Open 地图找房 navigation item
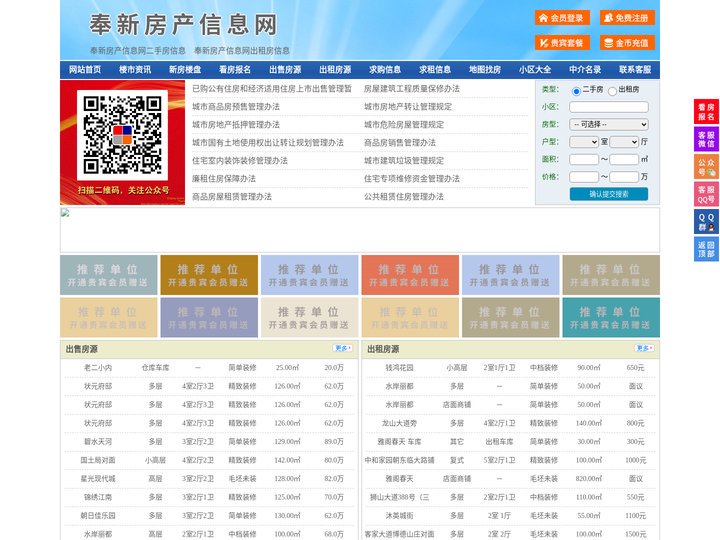The image size is (720, 540). (485, 70)
